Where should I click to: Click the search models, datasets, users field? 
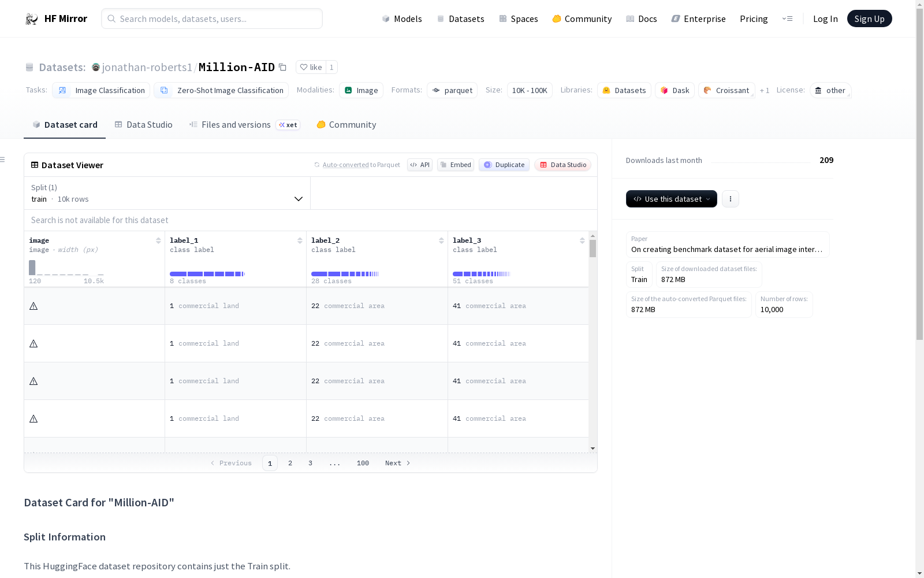(x=212, y=18)
